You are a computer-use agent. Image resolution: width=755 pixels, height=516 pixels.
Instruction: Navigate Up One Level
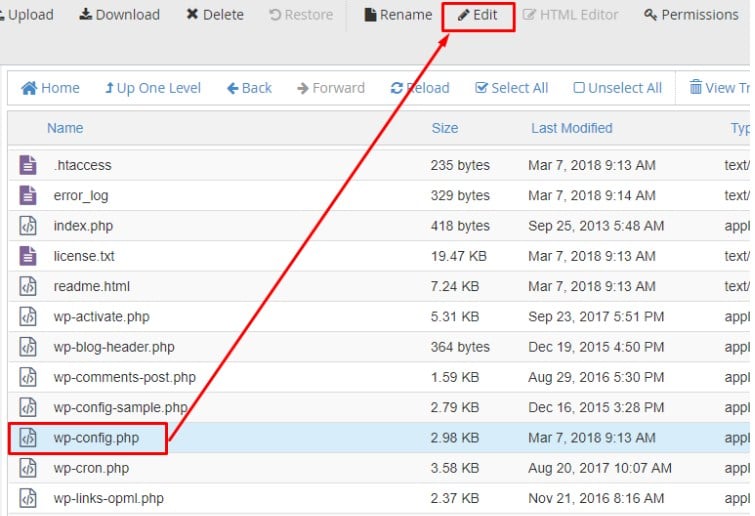153,88
